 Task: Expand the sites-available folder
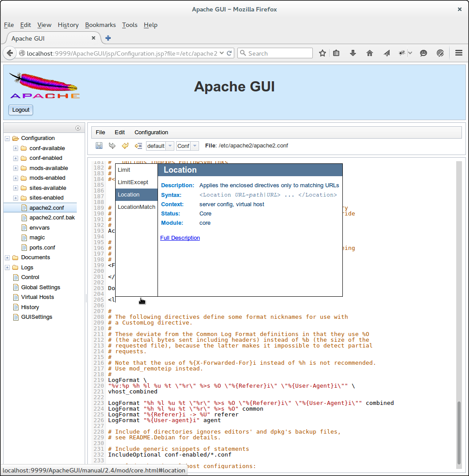15,188
